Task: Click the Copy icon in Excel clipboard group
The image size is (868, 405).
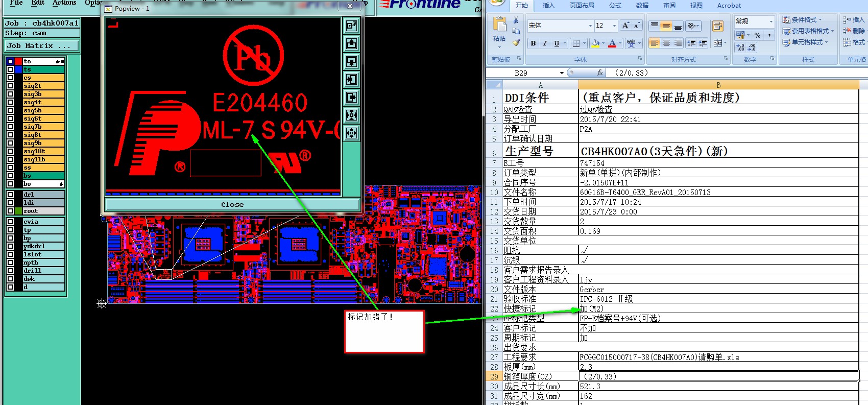Action: point(516,31)
